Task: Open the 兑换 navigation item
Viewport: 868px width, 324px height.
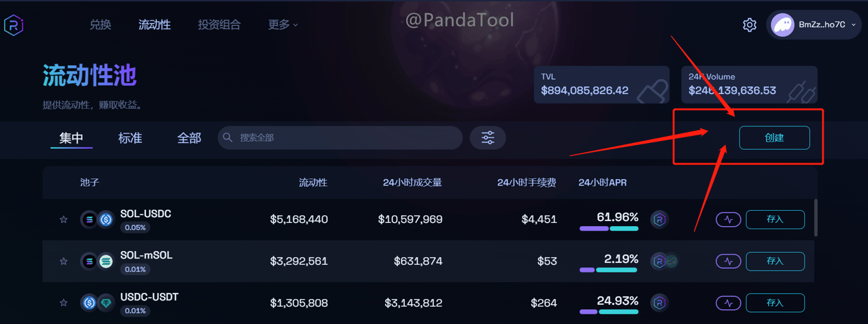Action: 100,25
